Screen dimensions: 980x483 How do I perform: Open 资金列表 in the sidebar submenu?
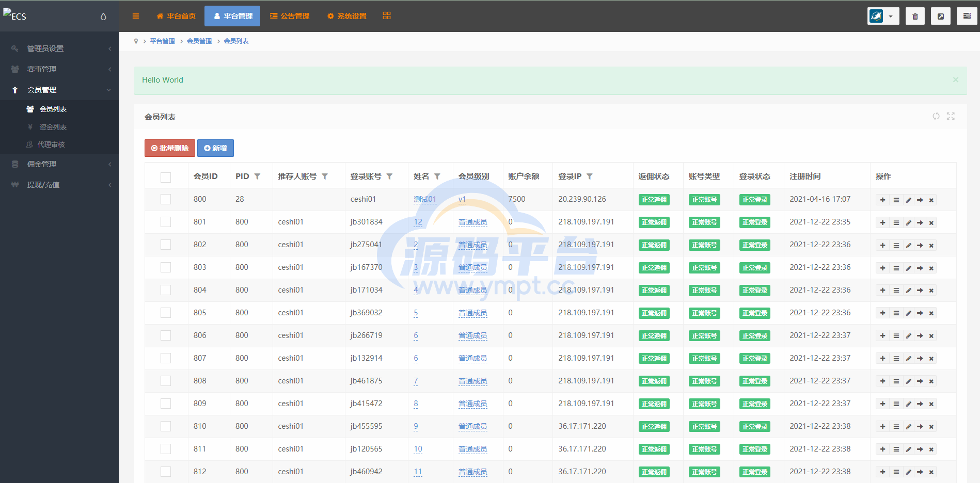[53, 127]
